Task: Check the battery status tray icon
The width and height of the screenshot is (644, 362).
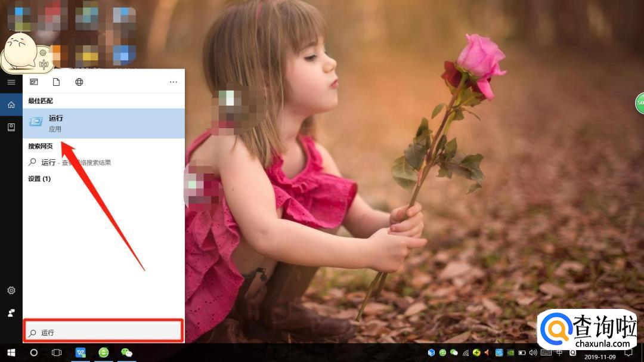Action: click(522, 352)
